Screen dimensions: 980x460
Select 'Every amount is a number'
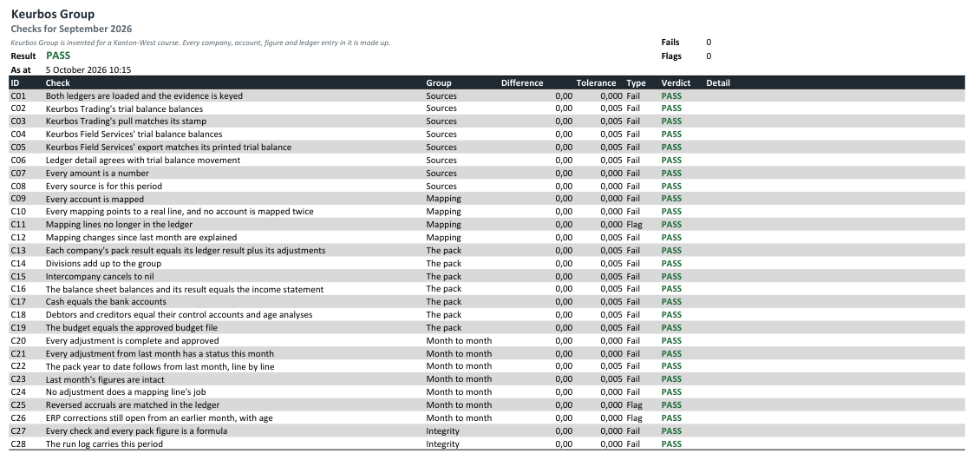[97, 174]
